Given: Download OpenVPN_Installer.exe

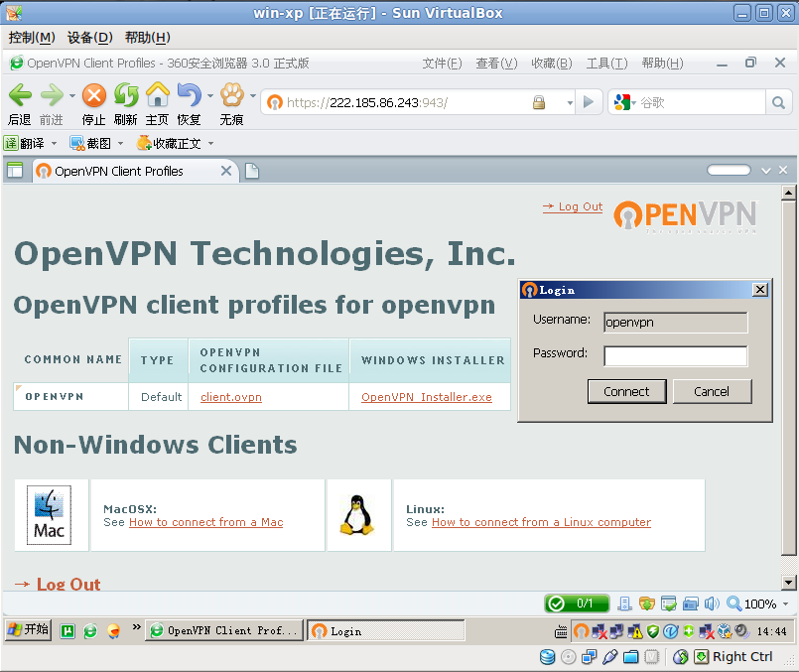Looking at the screenshot, I should 427,397.
